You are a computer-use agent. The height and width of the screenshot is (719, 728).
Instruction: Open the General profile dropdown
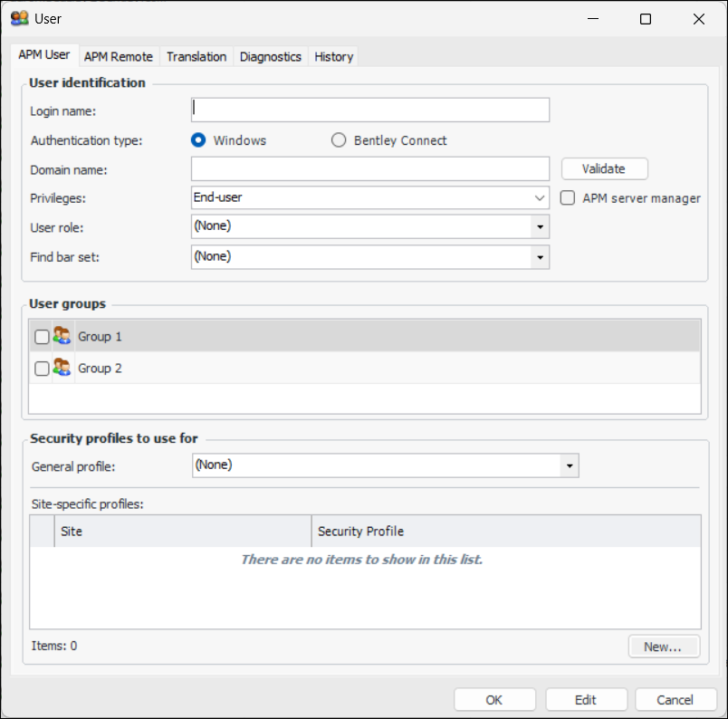click(570, 465)
